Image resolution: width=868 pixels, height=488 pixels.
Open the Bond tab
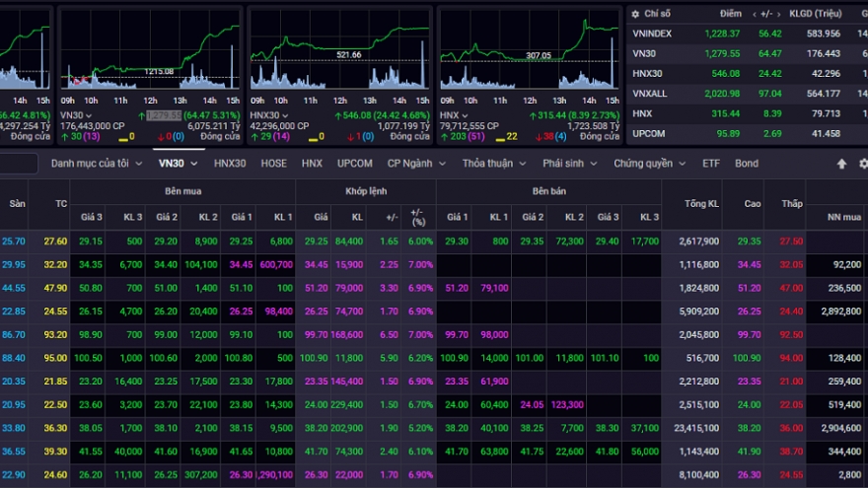pyautogui.click(x=747, y=163)
